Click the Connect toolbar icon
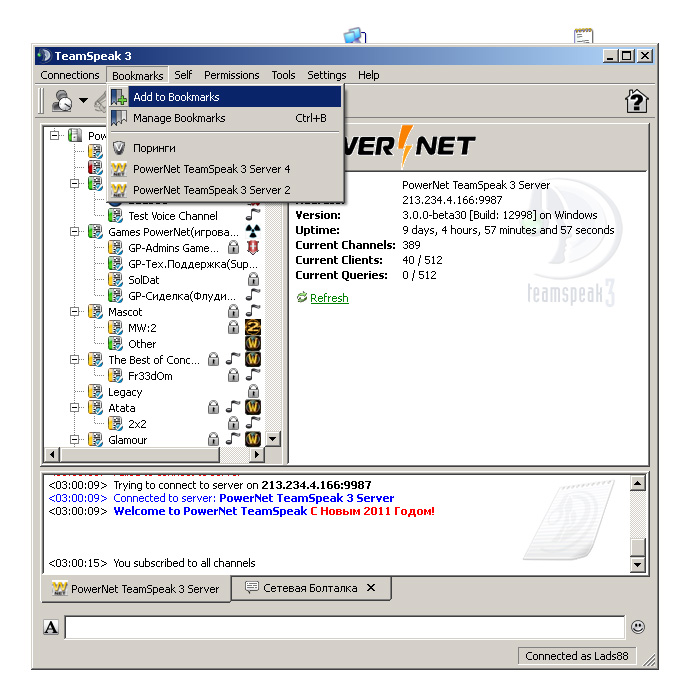Screen dimensions: 700x700 click(62, 100)
